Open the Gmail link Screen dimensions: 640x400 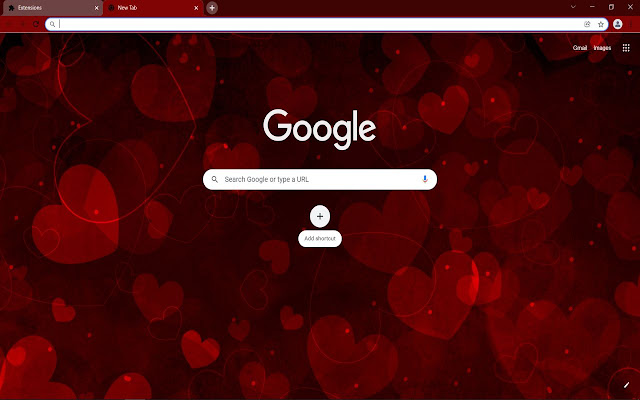580,48
